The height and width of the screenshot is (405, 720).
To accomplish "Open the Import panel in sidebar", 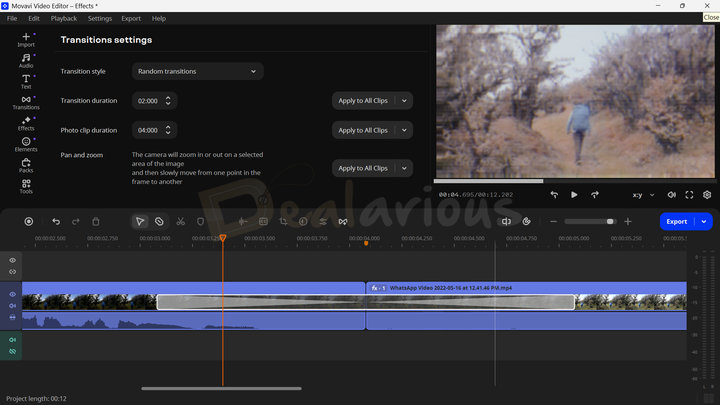I will [x=26, y=39].
